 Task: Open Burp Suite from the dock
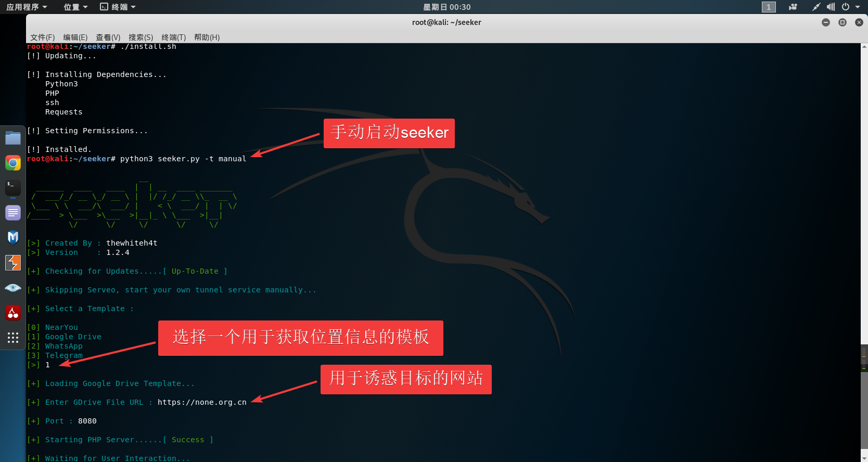13,263
